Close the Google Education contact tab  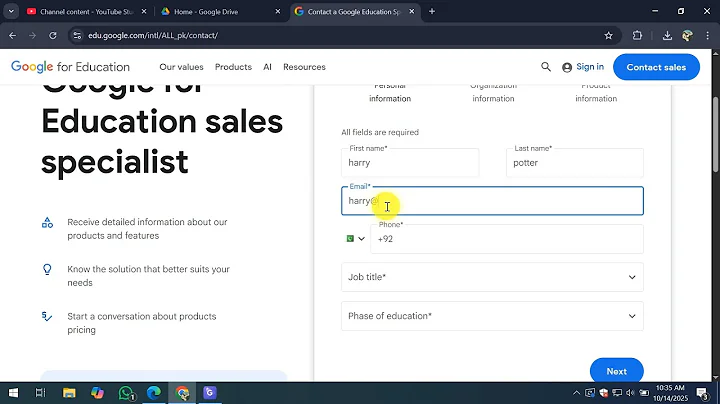point(412,11)
